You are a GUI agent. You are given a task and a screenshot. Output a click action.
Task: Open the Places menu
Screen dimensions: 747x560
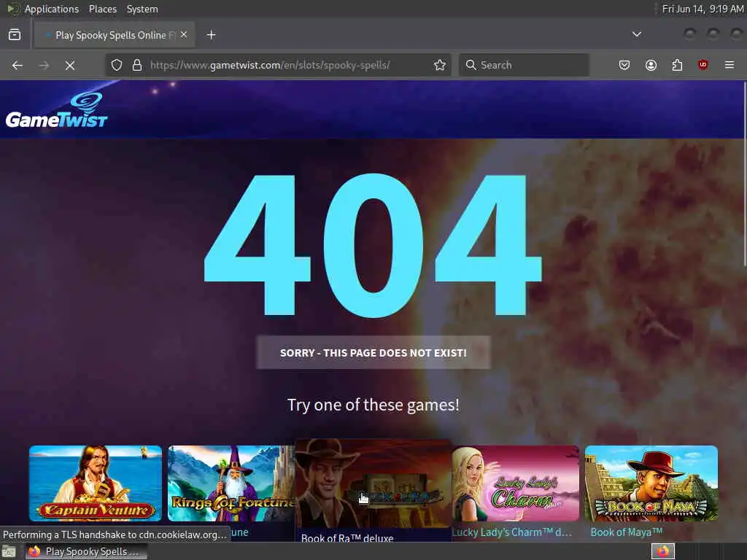click(103, 9)
